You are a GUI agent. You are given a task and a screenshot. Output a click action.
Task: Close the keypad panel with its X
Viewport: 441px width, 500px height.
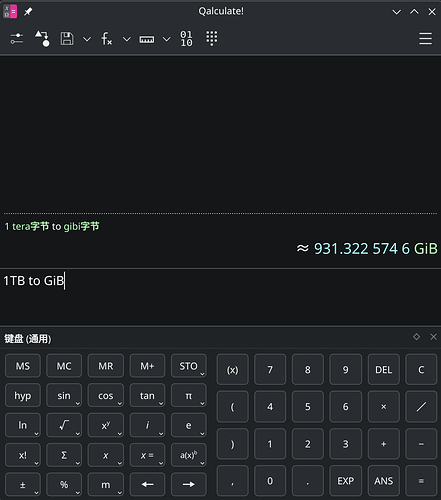coord(433,337)
